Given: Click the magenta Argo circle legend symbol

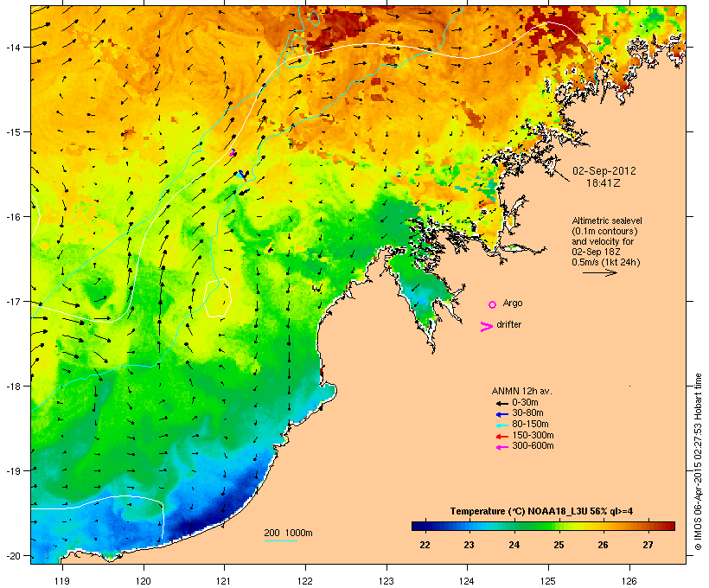Looking at the screenshot, I should coord(493,304).
